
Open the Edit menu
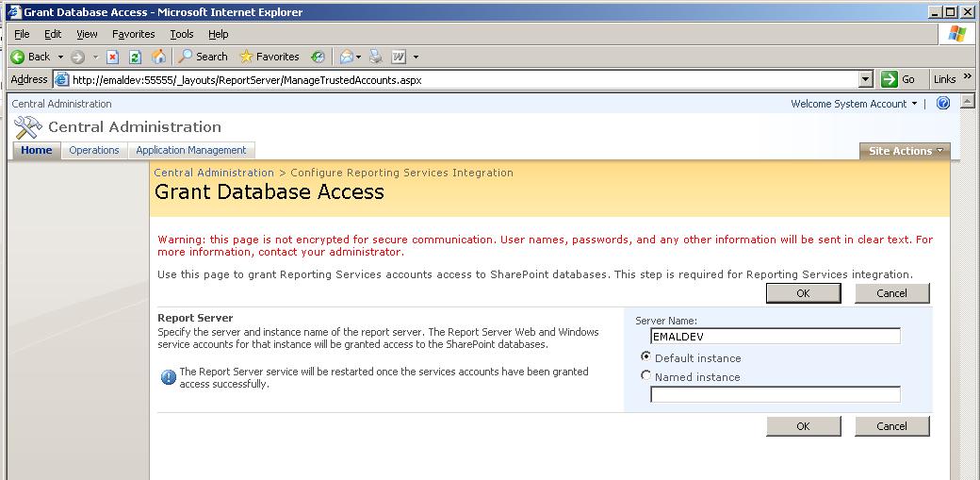coord(53,34)
